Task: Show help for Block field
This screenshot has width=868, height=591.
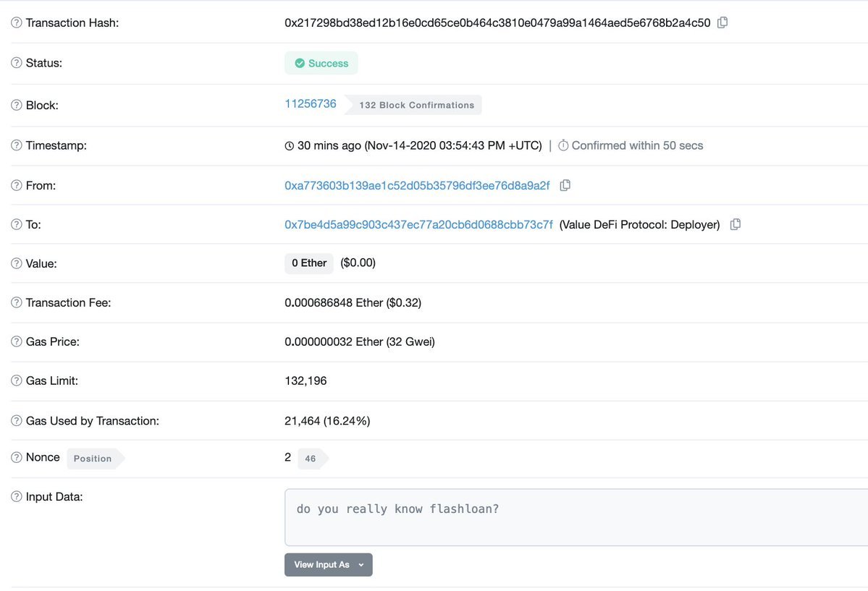Action: [17, 105]
